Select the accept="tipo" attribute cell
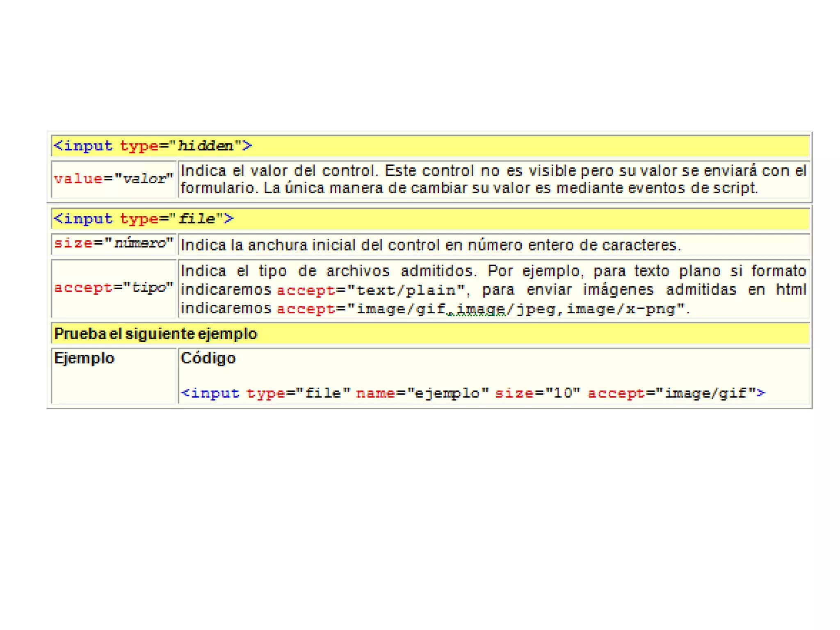 (x=114, y=288)
